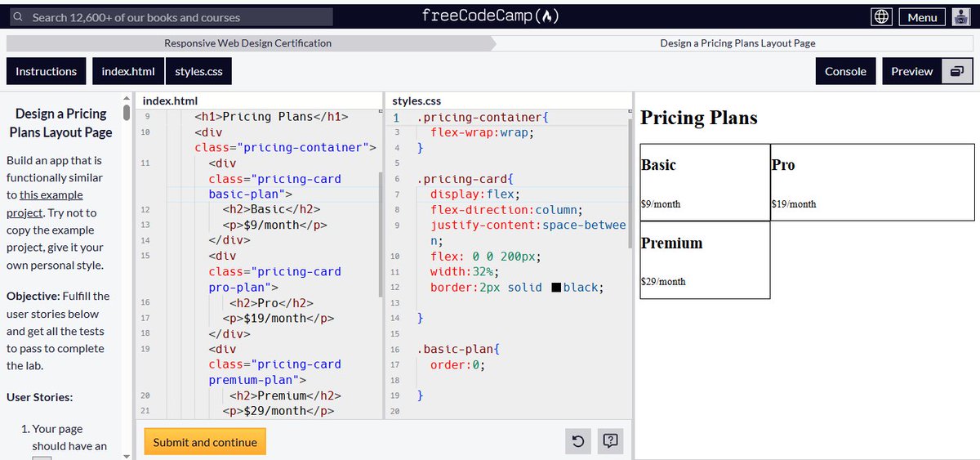Click the 'width:32%;' CSS line
This screenshot has height=460, width=980.
coord(465,272)
